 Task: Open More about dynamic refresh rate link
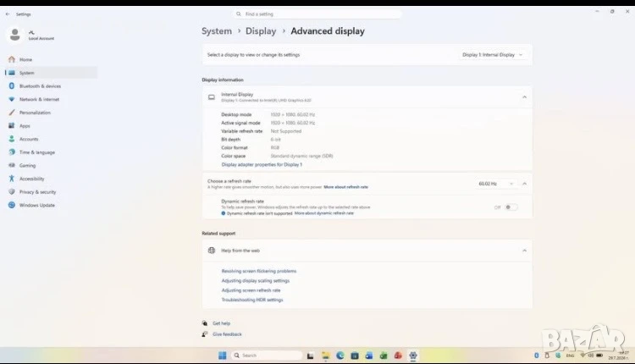pos(324,213)
